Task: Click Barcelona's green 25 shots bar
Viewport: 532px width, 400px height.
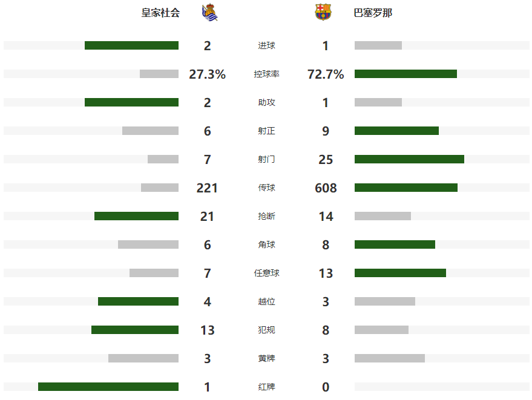Action: 409,159
